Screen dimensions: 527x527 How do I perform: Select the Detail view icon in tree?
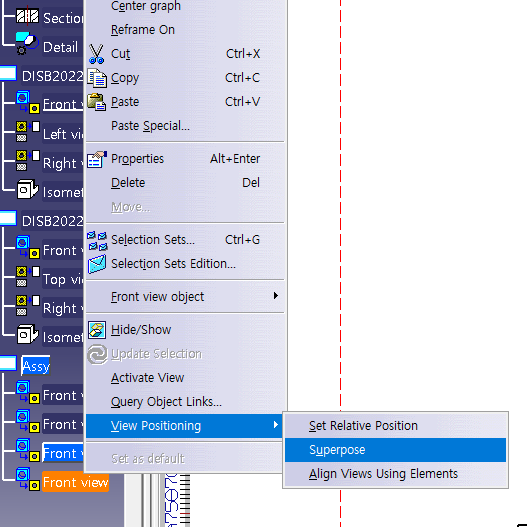click(27, 43)
